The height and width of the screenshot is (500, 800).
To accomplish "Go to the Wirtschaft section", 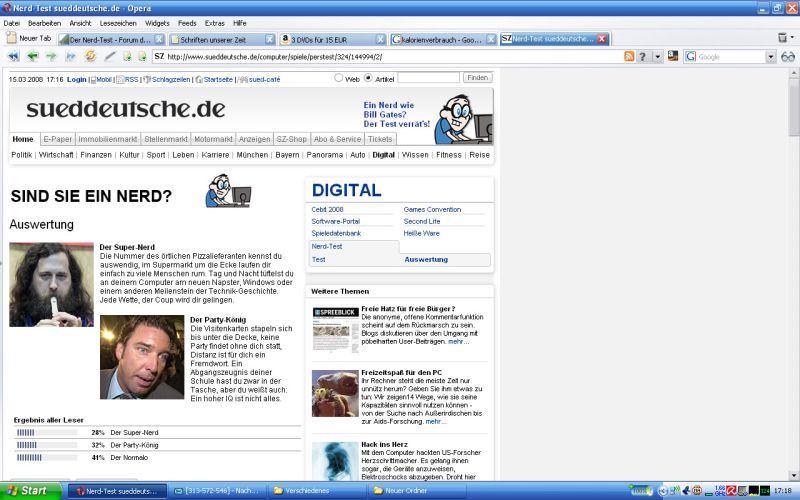I will click(x=56, y=155).
